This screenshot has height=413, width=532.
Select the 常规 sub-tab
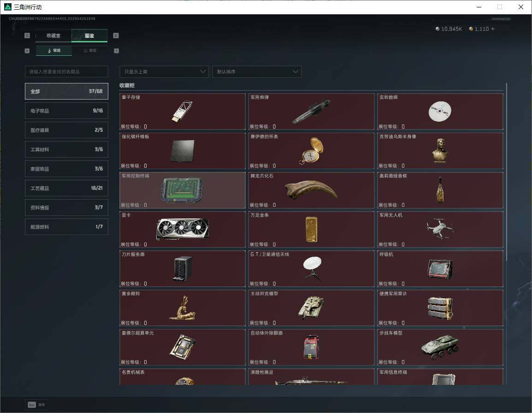(x=54, y=51)
